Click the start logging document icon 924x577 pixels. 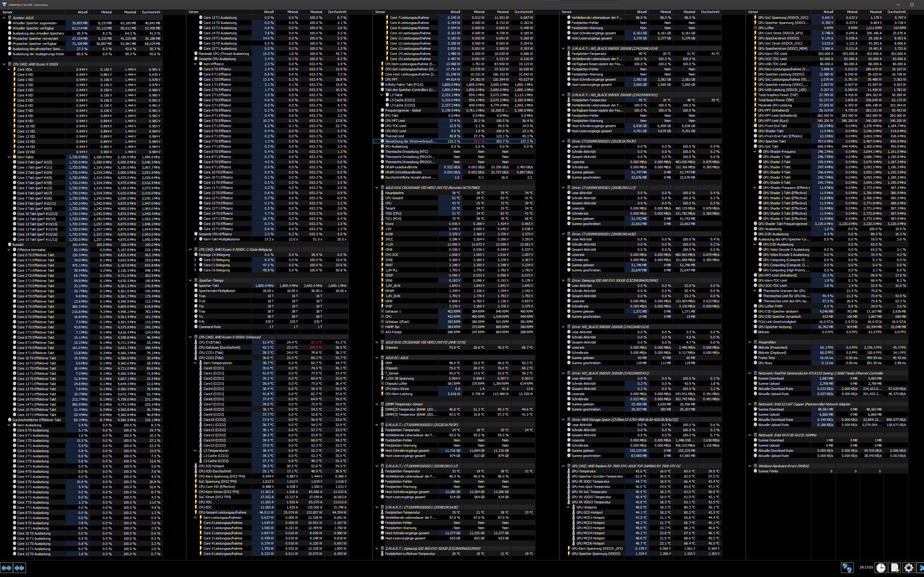coord(895,568)
